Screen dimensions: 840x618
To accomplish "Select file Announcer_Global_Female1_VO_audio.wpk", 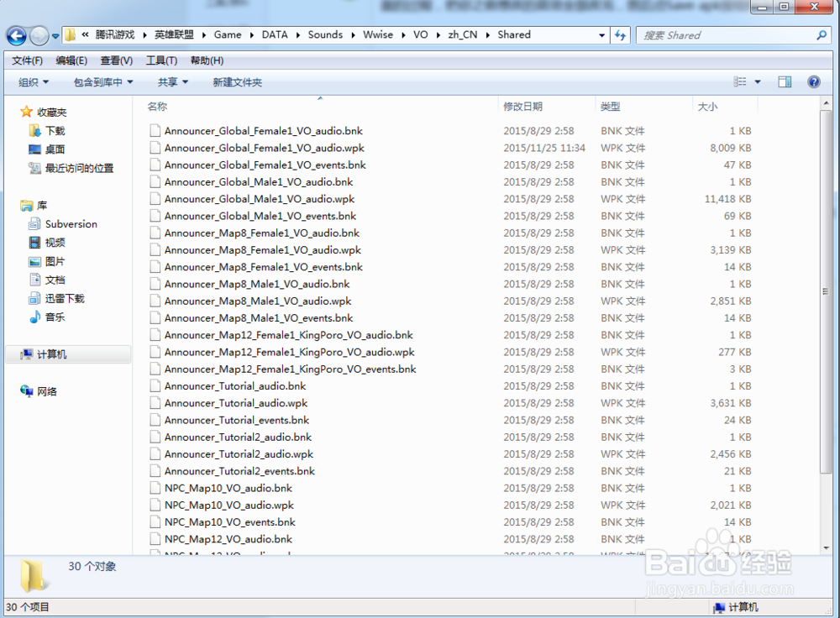I will [264, 148].
